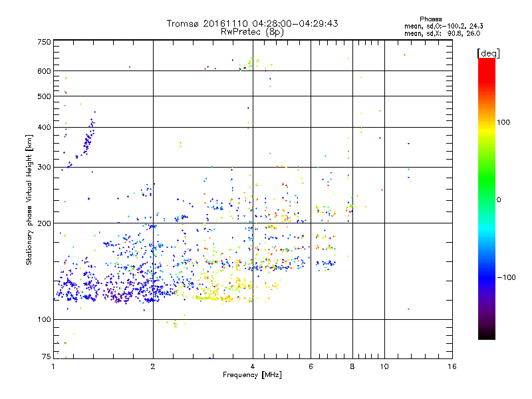532x399 pixels.
Task: Select the 'mean, sd,X: 90.8, 26.0' line
Action: coord(442,33)
